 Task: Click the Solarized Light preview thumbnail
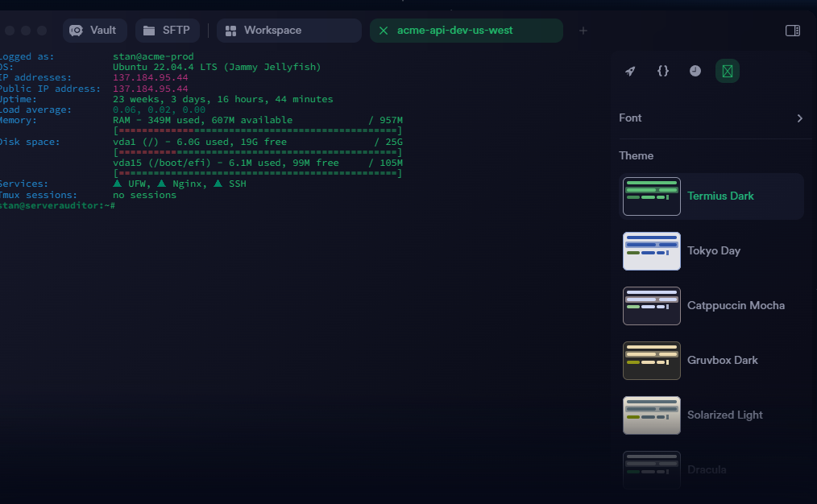(652, 415)
